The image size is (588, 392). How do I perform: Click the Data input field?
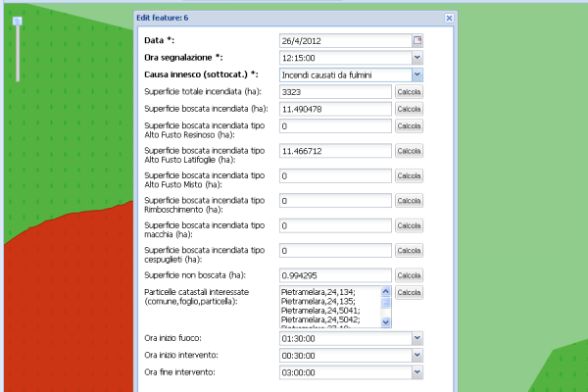pos(343,40)
